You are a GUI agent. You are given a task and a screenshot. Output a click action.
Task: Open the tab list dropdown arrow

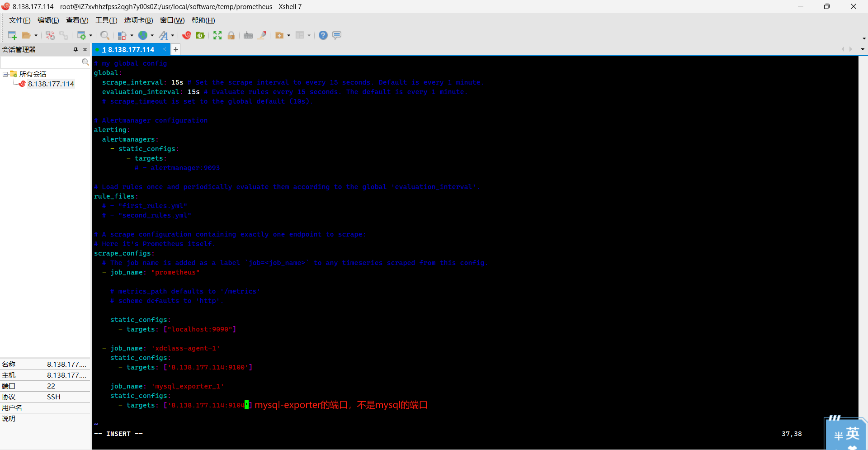tap(863, 49)
